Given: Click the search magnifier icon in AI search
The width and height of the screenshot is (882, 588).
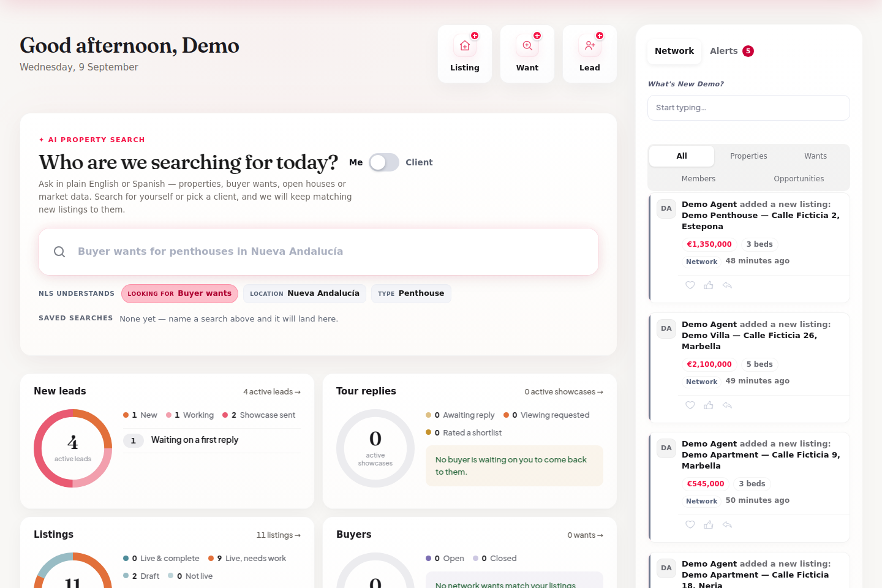Looking at the screenshot, I should click(x=59, y=252).
